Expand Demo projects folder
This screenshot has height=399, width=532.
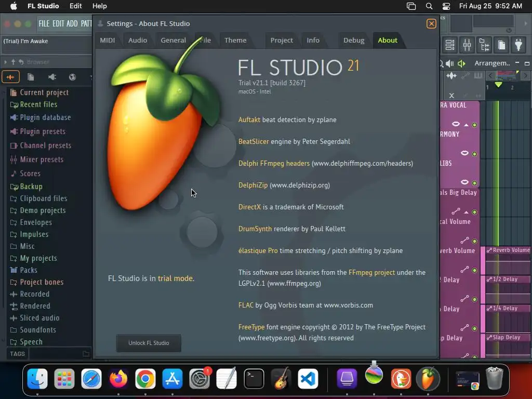click(43, 210)
